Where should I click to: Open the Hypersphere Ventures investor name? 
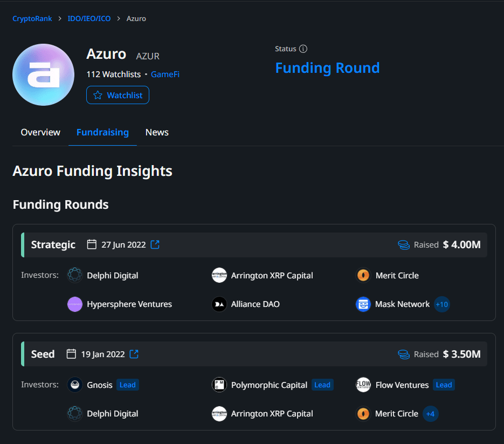coord(129,304)
